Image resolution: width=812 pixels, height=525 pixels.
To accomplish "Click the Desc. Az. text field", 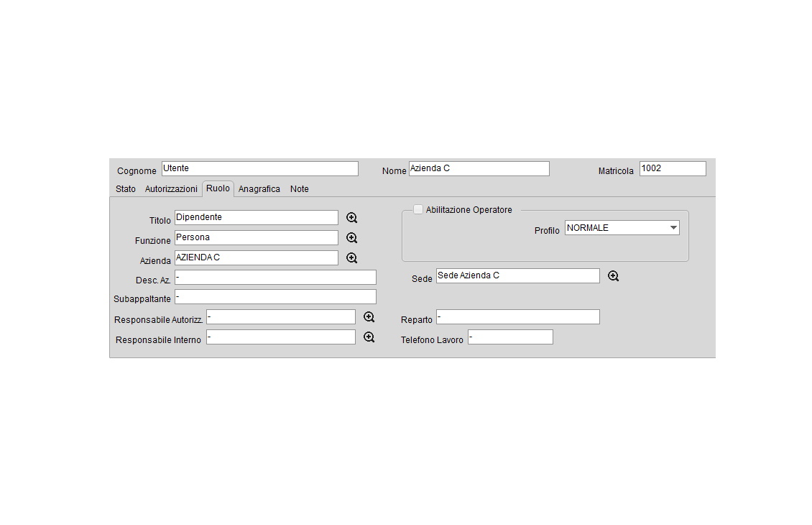I will pos(275,278).
